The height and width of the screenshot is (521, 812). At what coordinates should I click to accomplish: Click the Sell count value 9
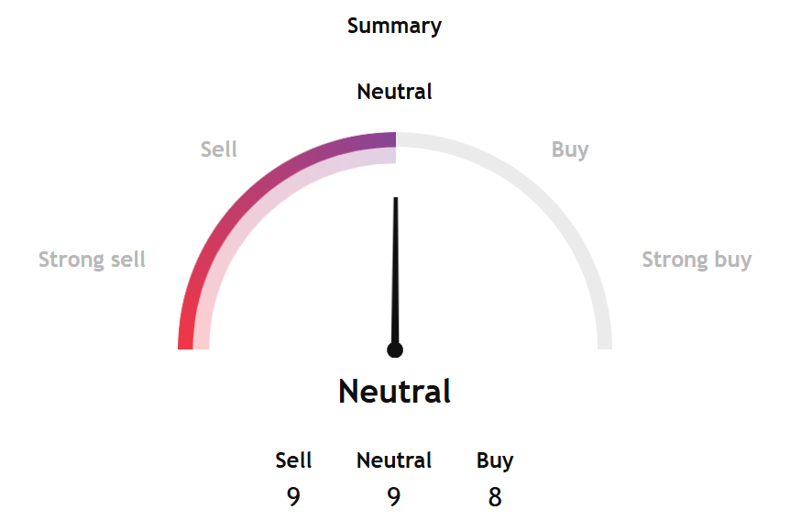(x=293, y=496)
